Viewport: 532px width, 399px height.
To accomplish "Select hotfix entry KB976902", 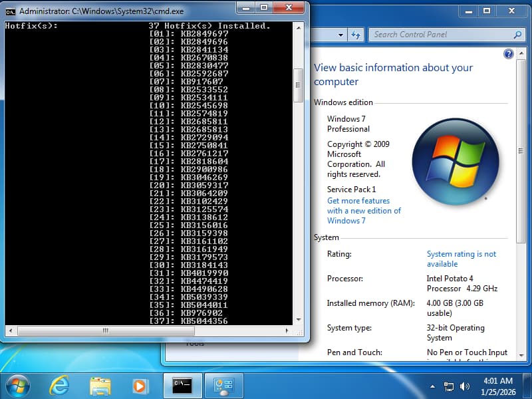I will (201, 313).
